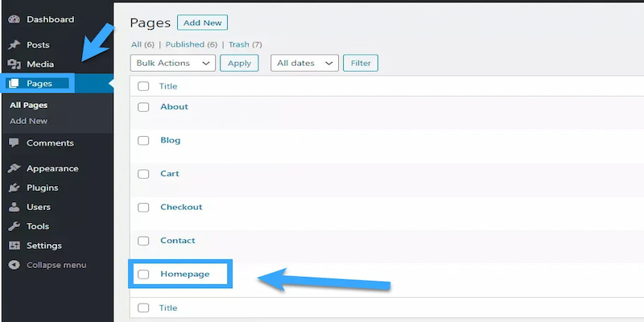The image size is (644, 322).
Task: Click the Tools wrench icon
Action: click(14, 227)
